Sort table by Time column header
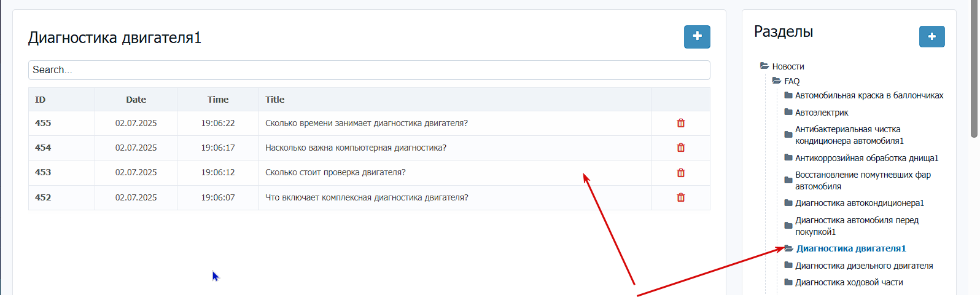 click(218, 100)
